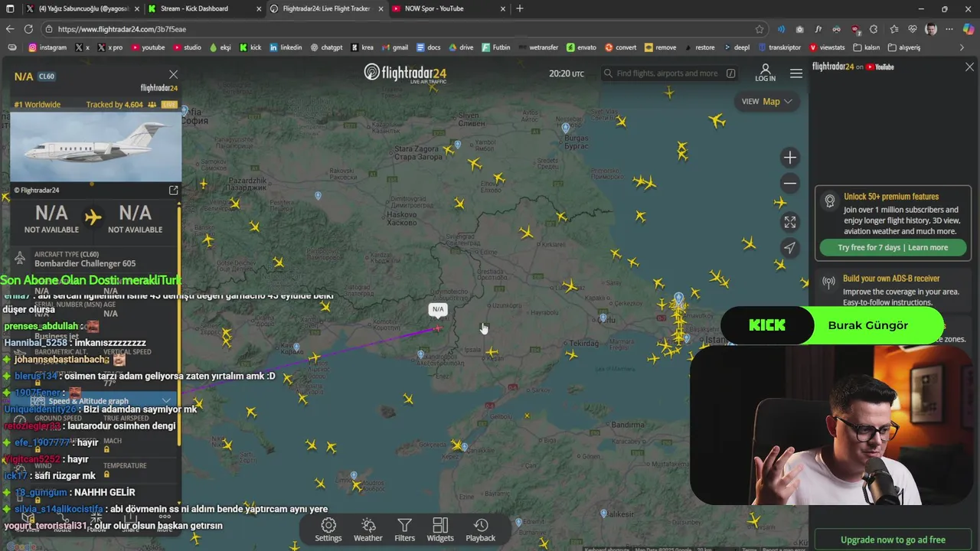Click the Log In user icon

(765, 73)
